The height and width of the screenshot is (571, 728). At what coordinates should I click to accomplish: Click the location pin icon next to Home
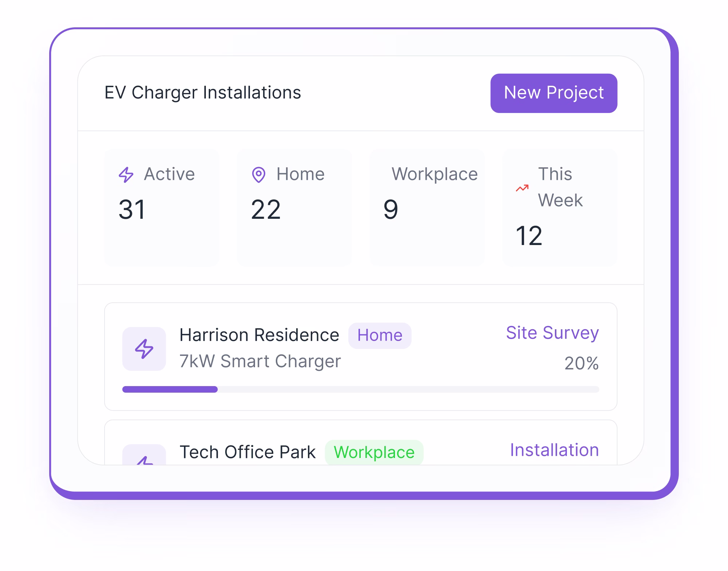(x=259, y=174)
